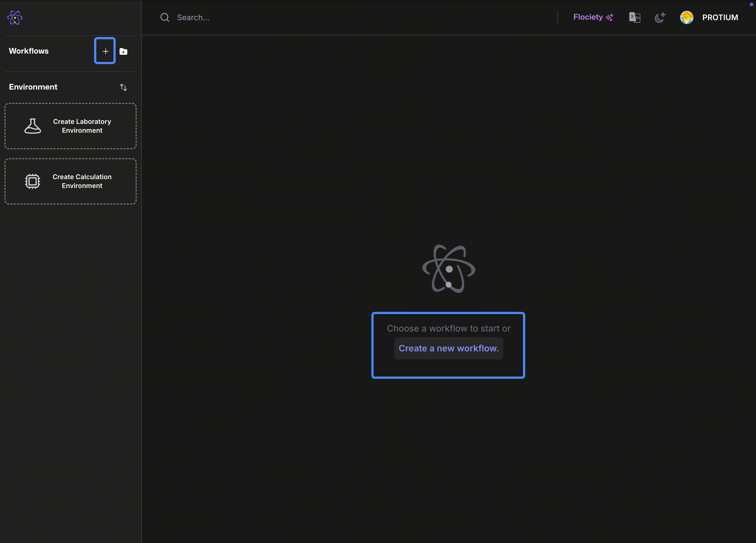Click Create Laboratory Environment card
This screenshot has width=756, height=543.
(82, 126)
